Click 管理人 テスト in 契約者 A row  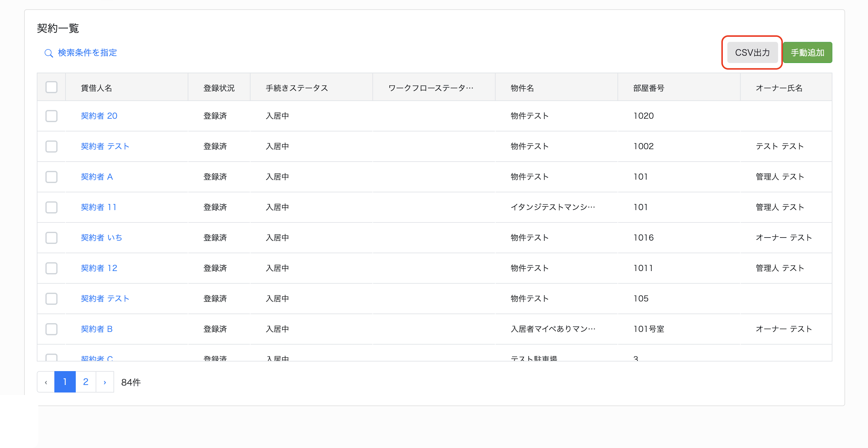[x=780, y=177]
